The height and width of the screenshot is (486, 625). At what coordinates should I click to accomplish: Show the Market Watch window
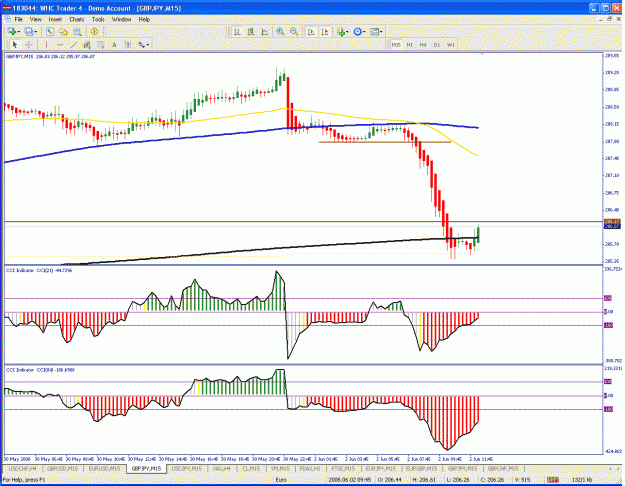50,31
